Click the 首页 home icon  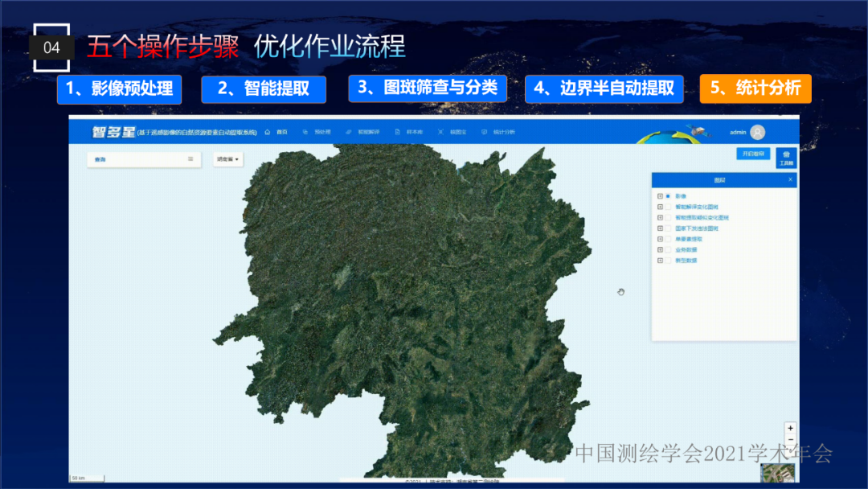coord(268,132)
